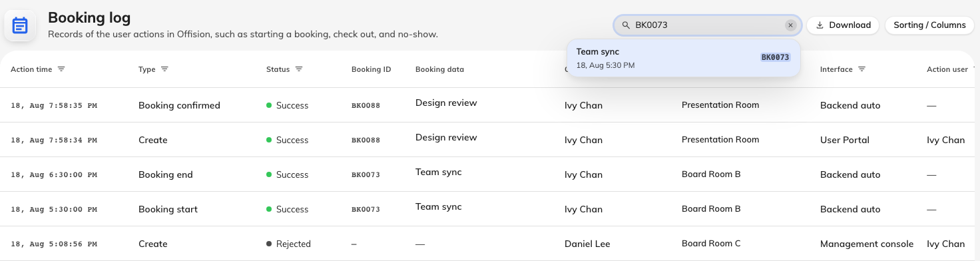980x261 pixels.
Task: Click the Daniel Lee cell
Action: tap(587, 244)
